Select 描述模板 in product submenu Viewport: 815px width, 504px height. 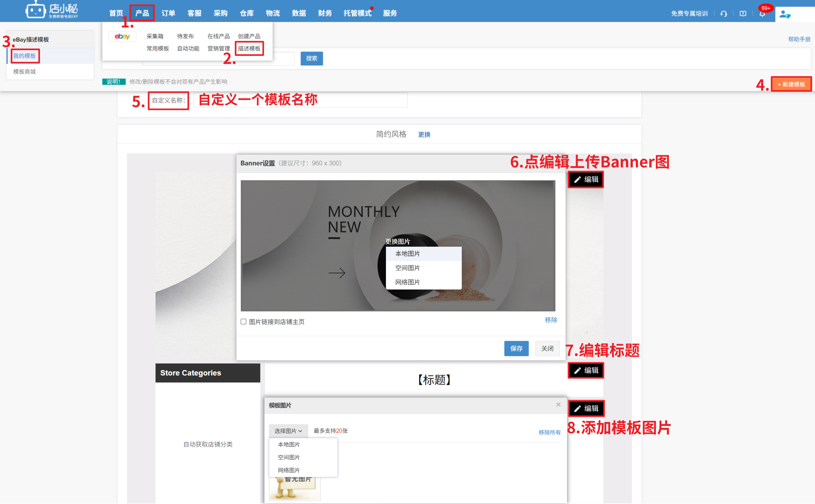click(x=249, y=48)
